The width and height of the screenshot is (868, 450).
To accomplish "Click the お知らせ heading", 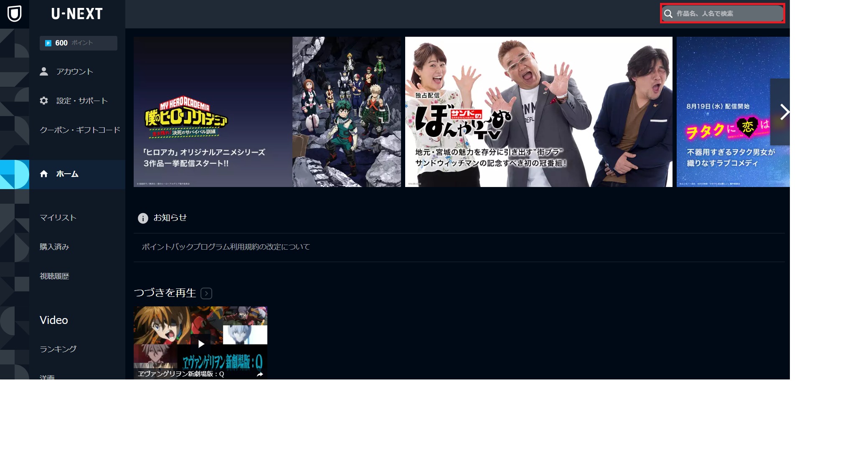I will 170,218.
